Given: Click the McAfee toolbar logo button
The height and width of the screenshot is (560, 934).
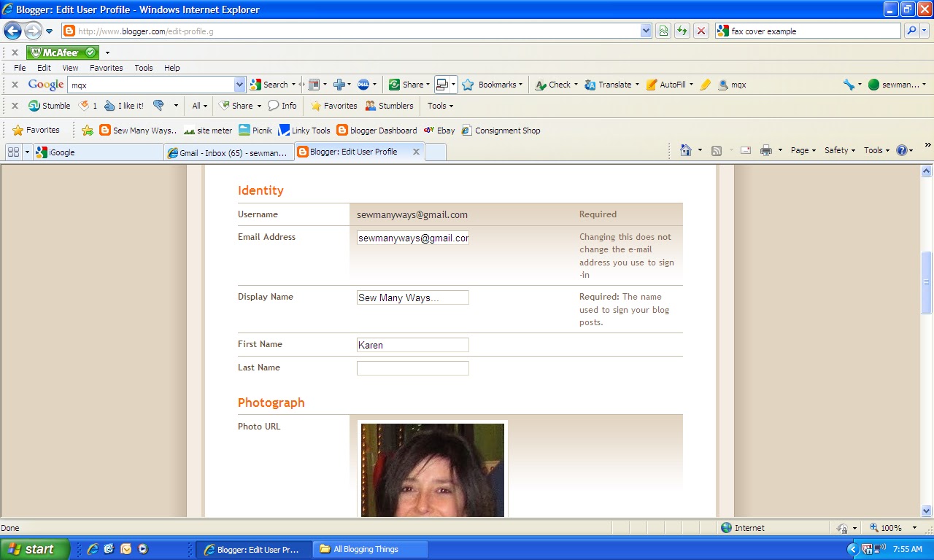Looking at the screenshot, I should (63, 52).
